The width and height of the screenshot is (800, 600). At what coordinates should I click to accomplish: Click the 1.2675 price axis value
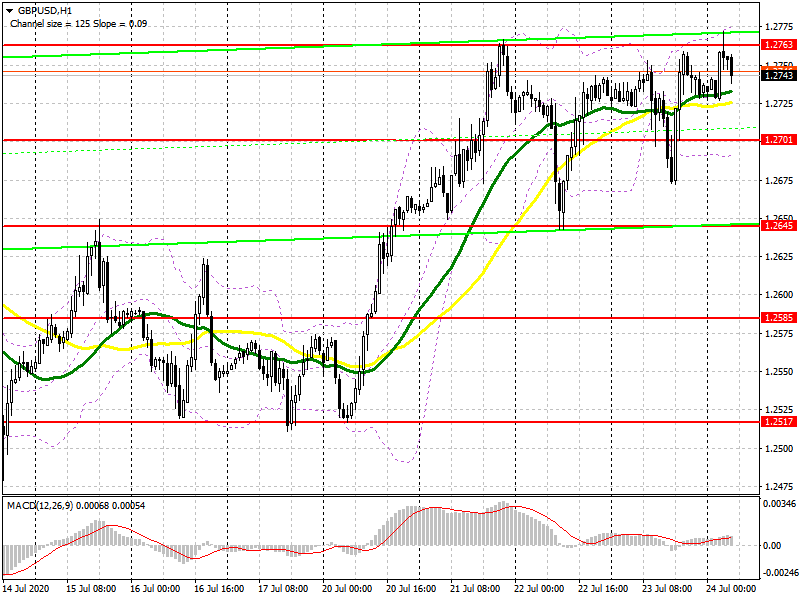(x=779, y=180)
